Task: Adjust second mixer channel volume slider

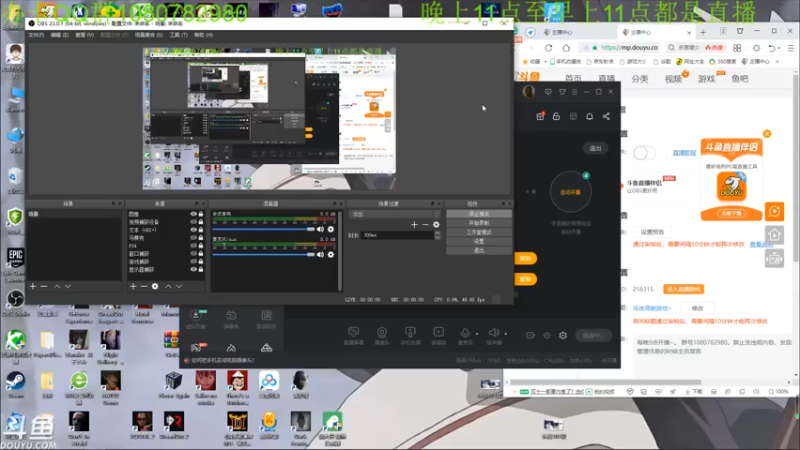Action: pos(264,254)
